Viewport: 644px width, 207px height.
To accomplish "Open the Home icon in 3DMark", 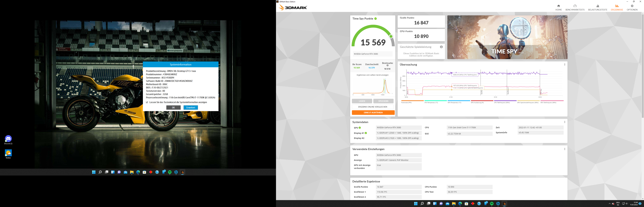I will click(x=558, y=6).
